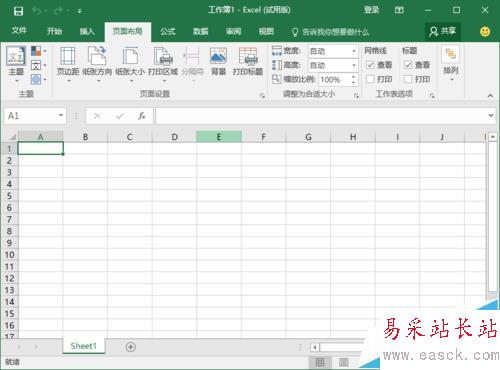Open 调整为合适大小 dialog launcher
Image resolution: width=500 pixels, height=370 pixels.
[x=356, y=96]
